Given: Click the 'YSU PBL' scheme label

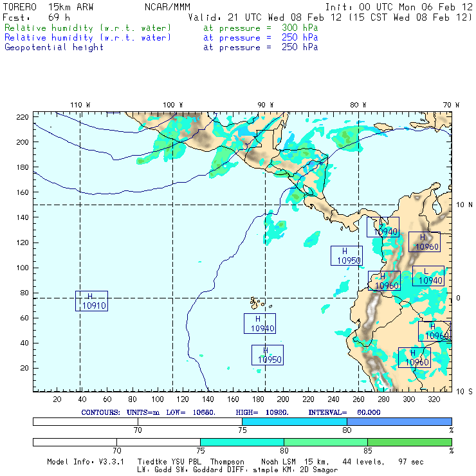Looking at the screenshot, I should pos(187,462).
